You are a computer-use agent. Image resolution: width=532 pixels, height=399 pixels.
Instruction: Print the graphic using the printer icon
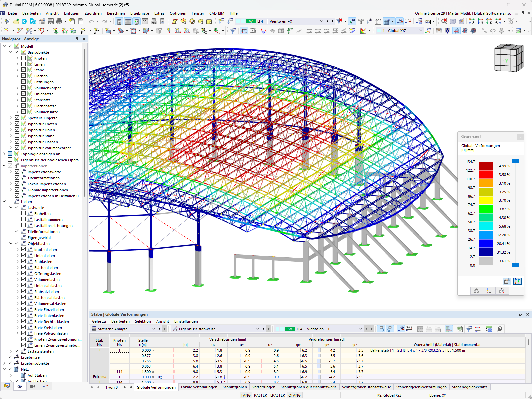(x=60, y=21)
